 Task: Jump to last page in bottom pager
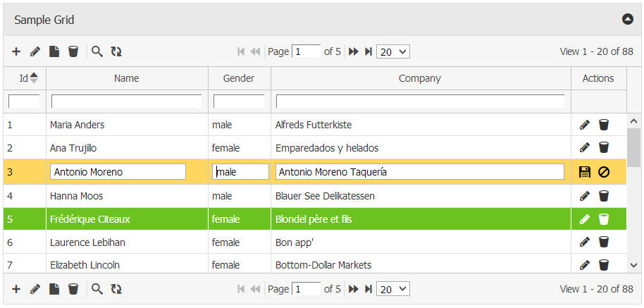(x=368, y=289)
